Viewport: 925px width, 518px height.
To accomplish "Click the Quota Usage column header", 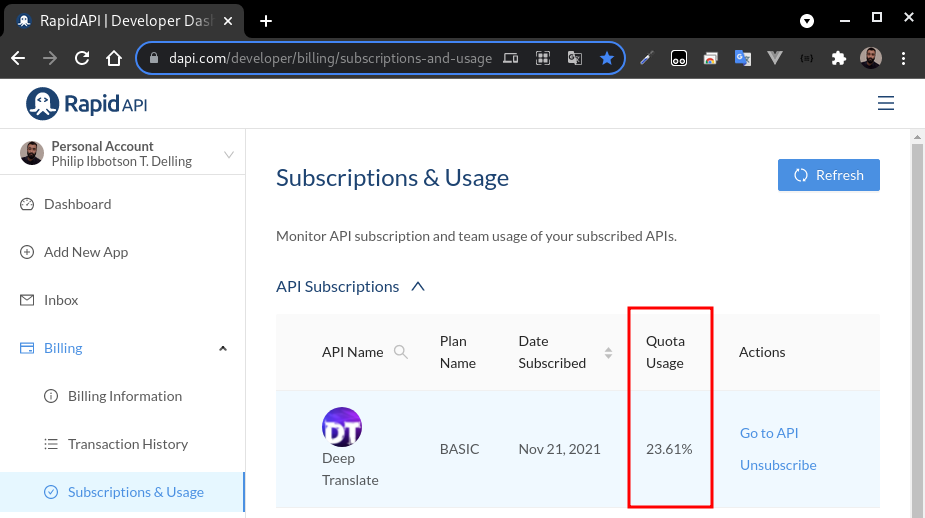I will [665, 352].
